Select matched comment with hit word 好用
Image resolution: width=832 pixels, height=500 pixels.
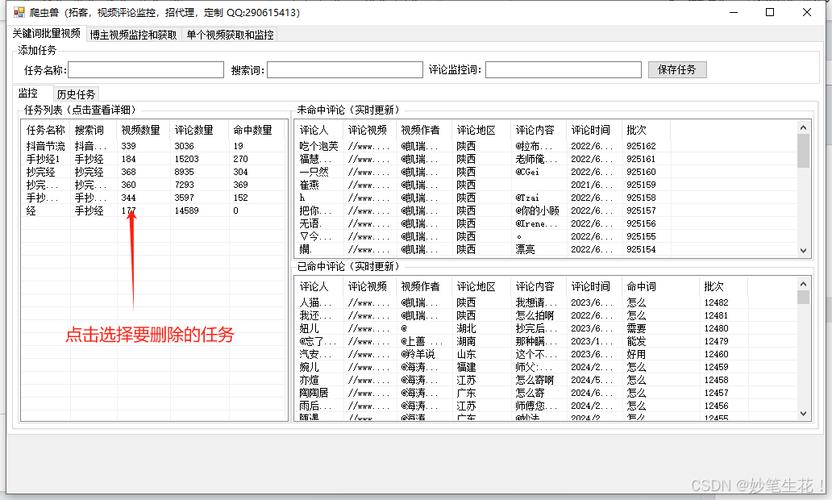[545, 354]
